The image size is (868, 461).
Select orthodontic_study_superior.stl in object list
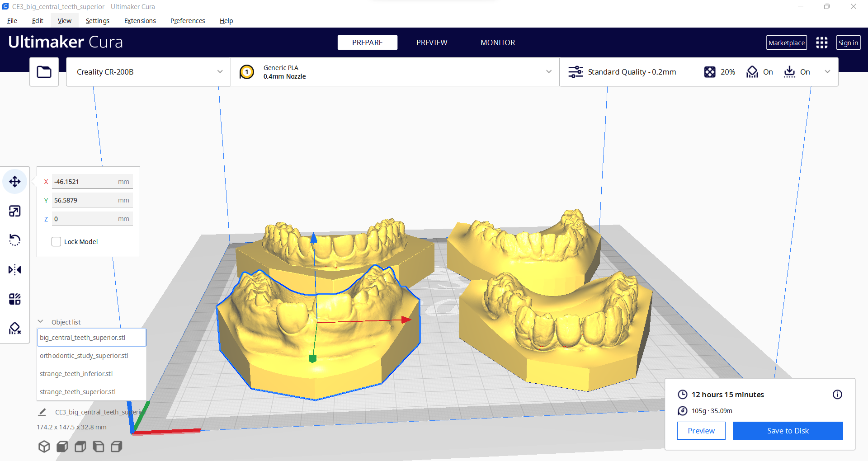pos(92,356)
